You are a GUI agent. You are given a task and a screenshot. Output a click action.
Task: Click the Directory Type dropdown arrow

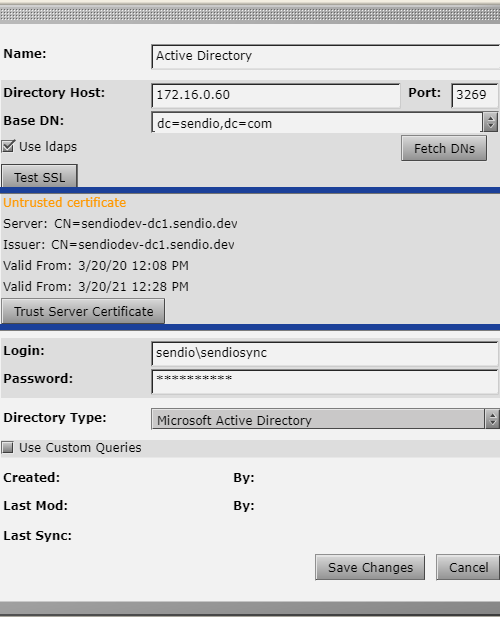tap(492, 419)
